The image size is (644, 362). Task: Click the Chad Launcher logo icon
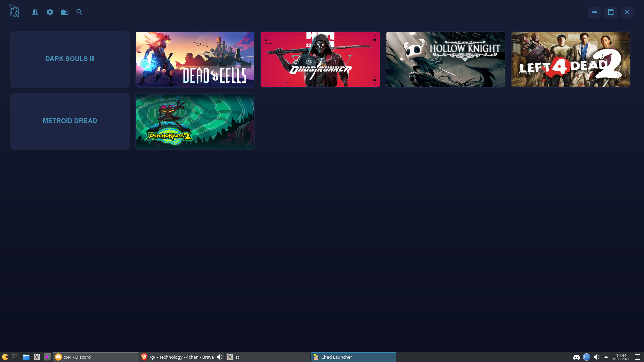point(14,11)
